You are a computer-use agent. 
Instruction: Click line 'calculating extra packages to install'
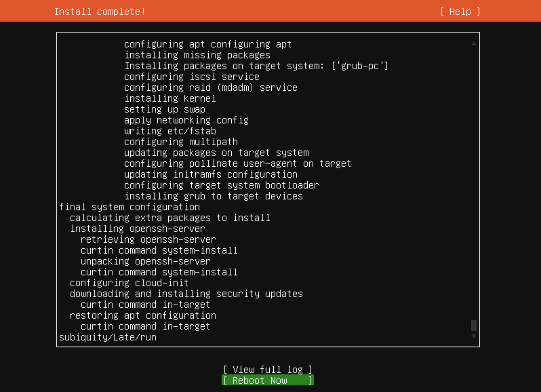coord(170,218)
